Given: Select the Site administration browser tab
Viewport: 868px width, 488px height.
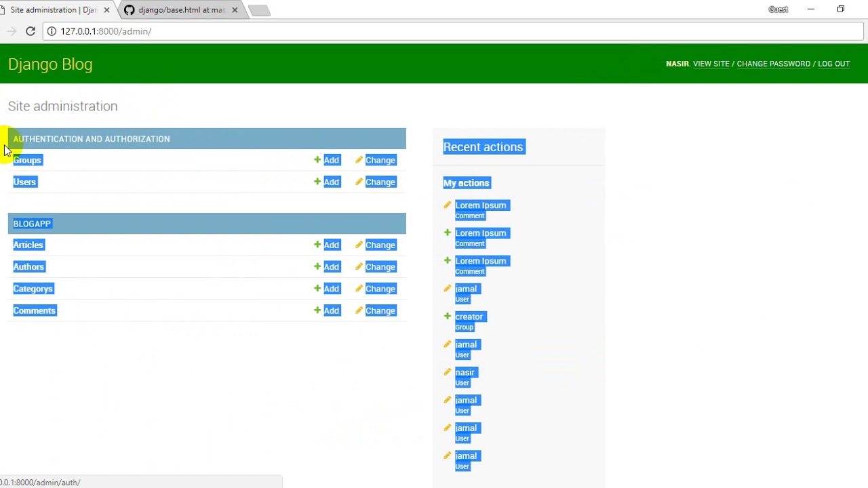Looking at the screenshot, I should [53, 10].
